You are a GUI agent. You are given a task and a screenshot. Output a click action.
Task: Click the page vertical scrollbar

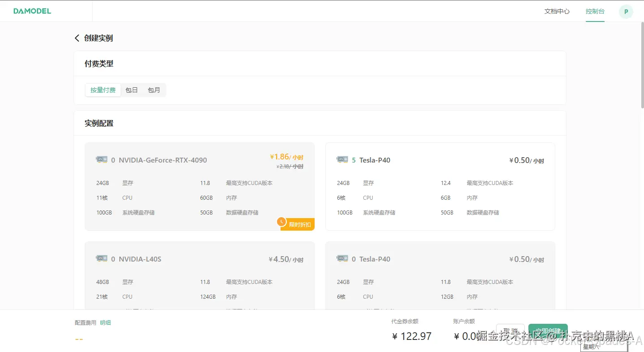[642, 65]
